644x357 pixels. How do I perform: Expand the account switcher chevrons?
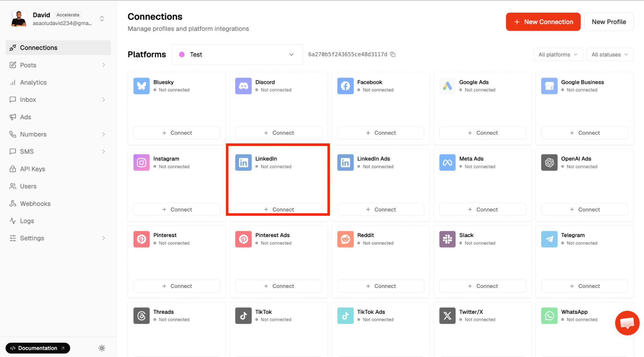pyautogui.click(x=102, y=19)
